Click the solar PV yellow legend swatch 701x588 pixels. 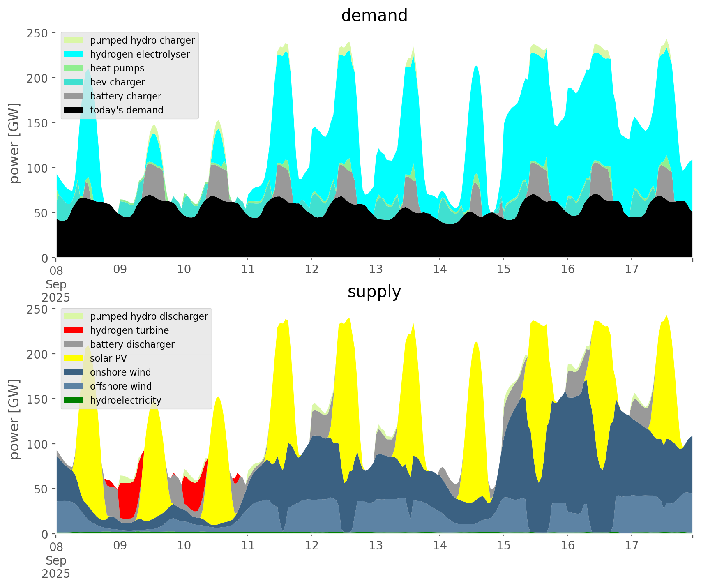click(x=74, y=358)
